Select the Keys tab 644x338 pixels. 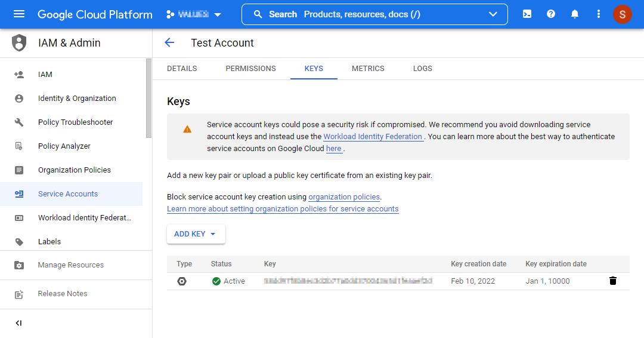click(x=314, y=69)
